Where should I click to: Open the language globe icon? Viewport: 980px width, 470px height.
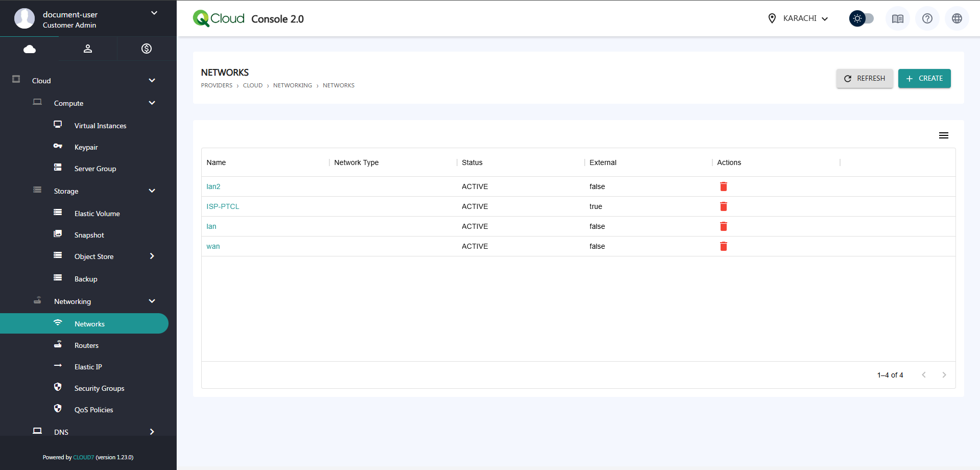tap(957, 19)
